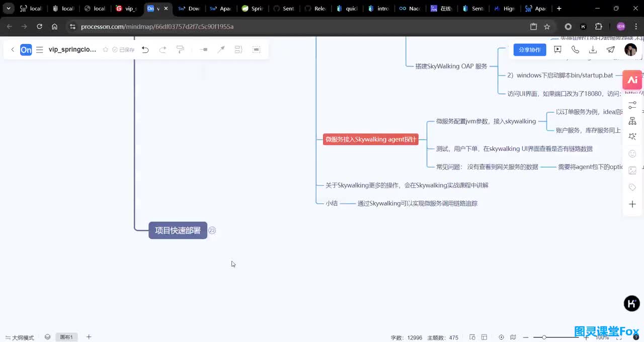Open the history version icon in status bar
Viewport: 644px width, 342px height.
point(472,337)
